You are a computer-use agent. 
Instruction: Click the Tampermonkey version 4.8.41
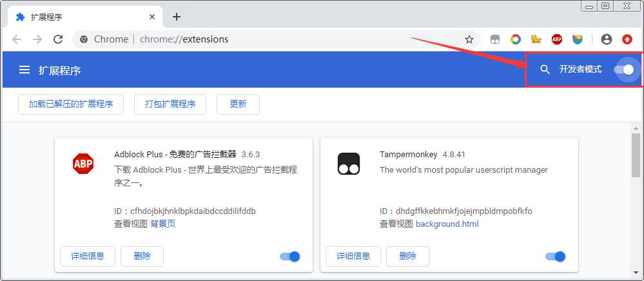pyautogui.click(x=454, y=155)
